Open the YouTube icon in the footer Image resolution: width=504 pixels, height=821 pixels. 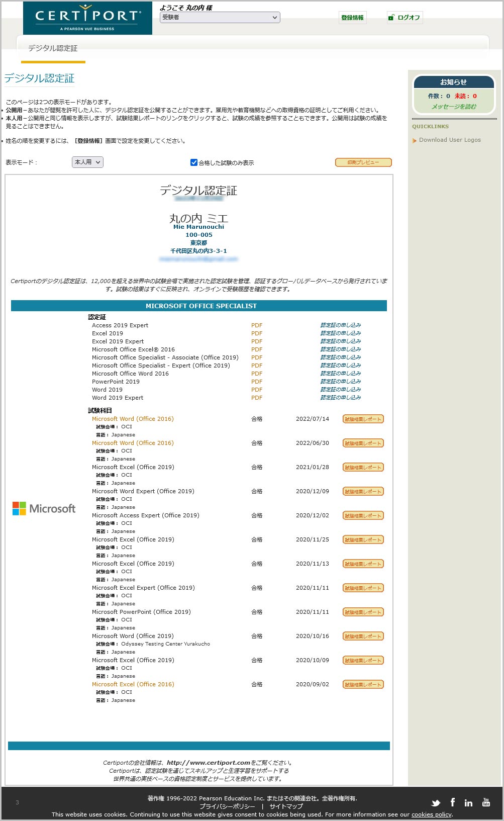(486, 802)
